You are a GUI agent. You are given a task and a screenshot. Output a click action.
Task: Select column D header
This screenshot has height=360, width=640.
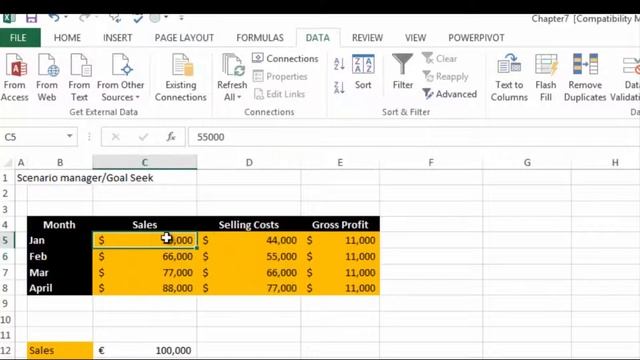tap(249, 162)
